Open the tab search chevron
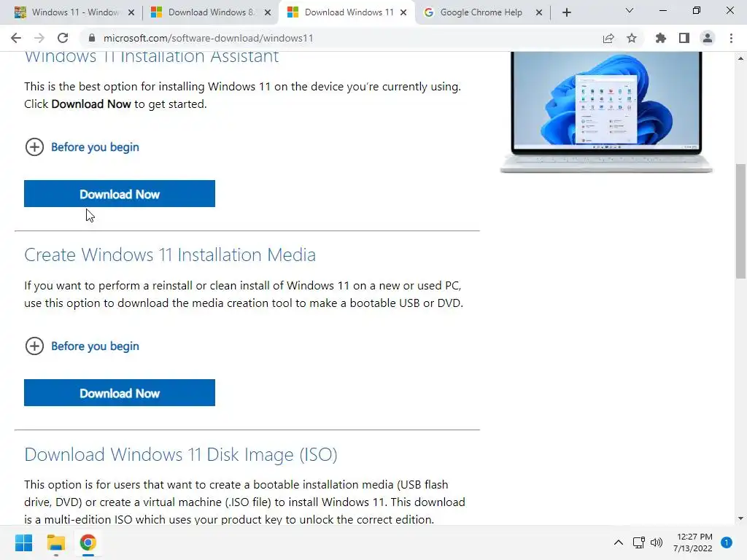747x560 pixels. point(630,10)
